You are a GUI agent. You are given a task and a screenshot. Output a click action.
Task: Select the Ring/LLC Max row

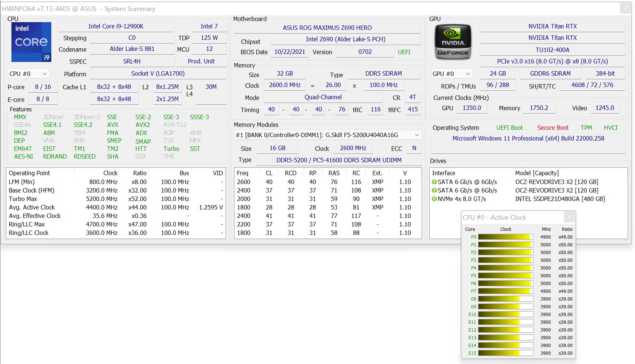(116, 224)
